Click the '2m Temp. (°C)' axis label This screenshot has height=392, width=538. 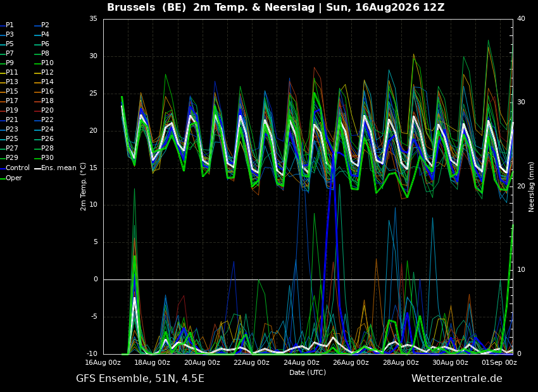83,187
